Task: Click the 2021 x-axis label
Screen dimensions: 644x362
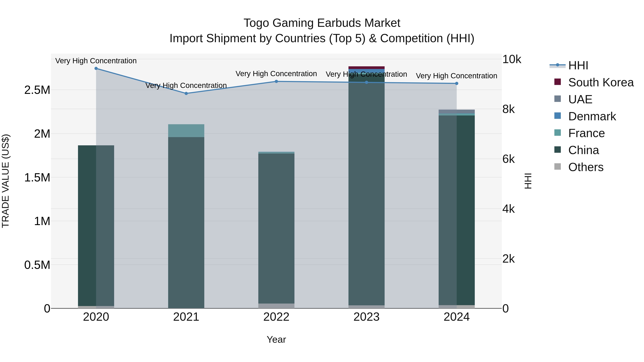Action: (186, 317)
